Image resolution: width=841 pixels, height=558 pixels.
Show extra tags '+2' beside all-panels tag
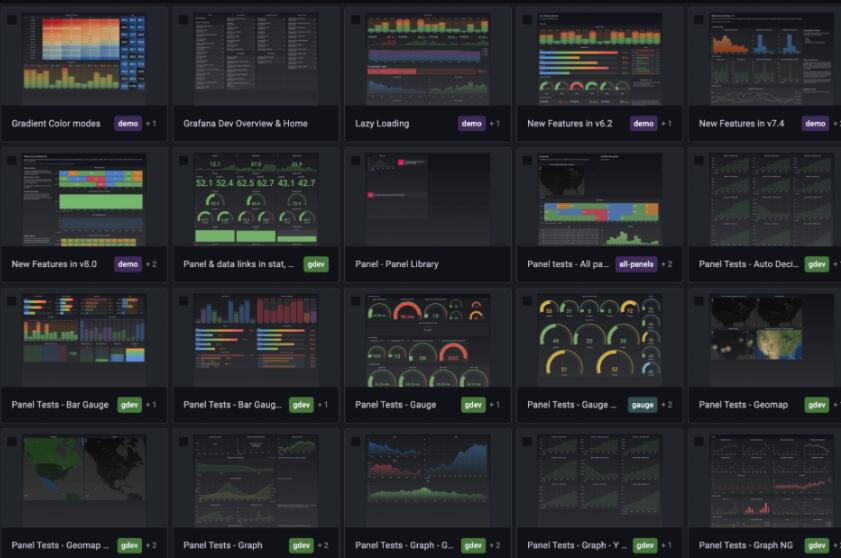click(x=667, y=264)
